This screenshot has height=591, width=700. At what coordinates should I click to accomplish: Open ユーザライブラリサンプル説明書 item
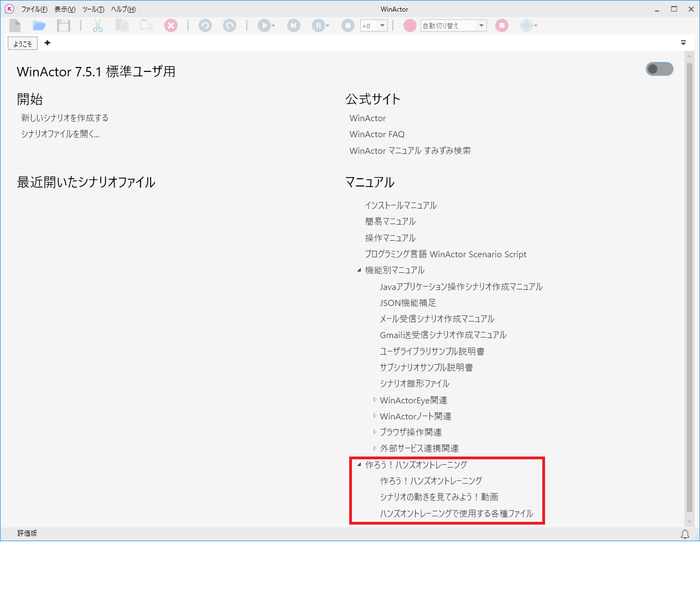[x=432, y=351]
